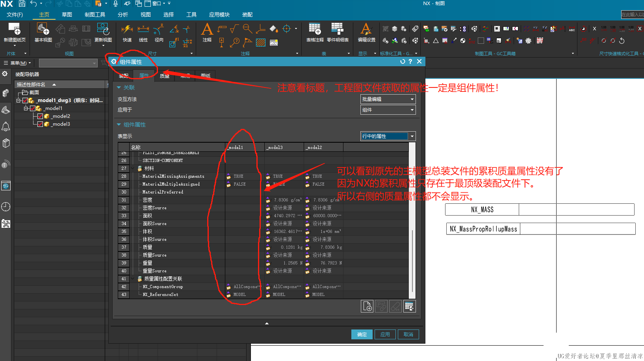Collapse the 组件属性 section
644x361 pixels.
[119, 125]
